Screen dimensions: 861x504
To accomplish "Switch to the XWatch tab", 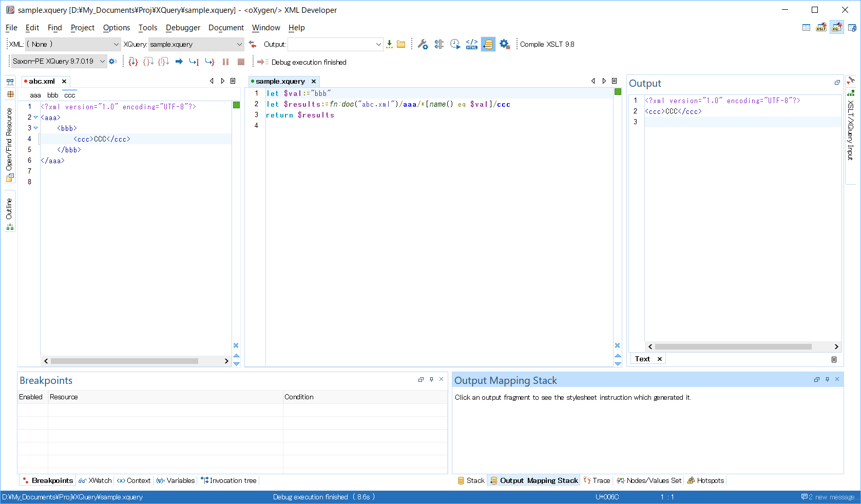I will (x=95, y=481).
